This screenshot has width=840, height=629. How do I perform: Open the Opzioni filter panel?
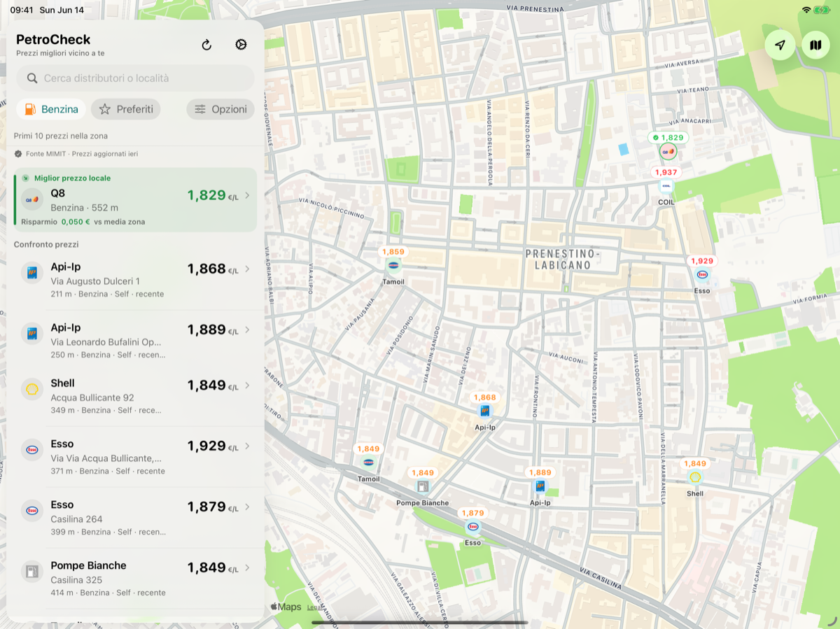220,109
